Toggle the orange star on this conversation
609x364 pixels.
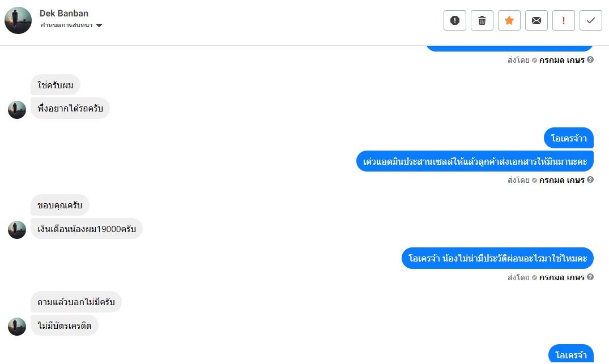click(509, 20)
